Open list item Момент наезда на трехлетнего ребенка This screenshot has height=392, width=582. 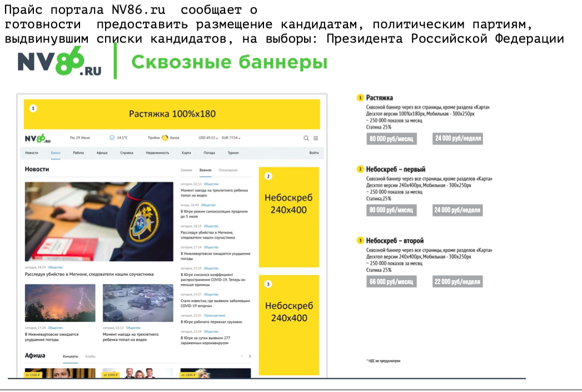214,192
